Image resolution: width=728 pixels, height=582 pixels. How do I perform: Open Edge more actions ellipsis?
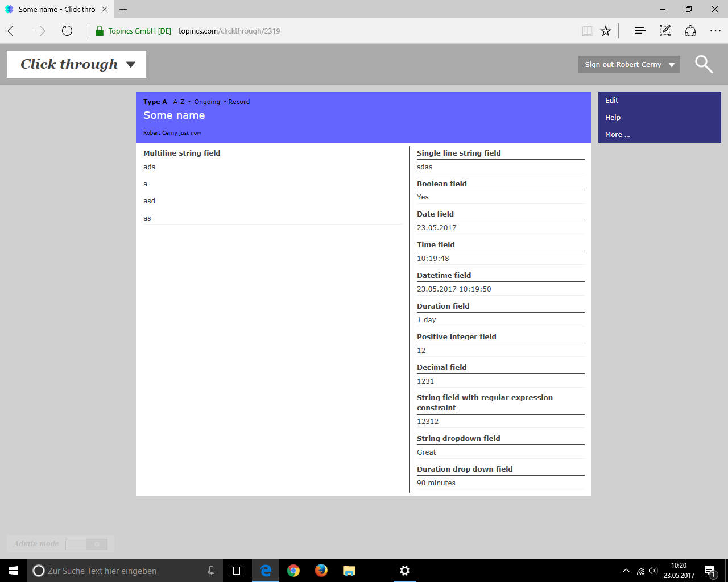pyautogui.click(x=715, y=31)
